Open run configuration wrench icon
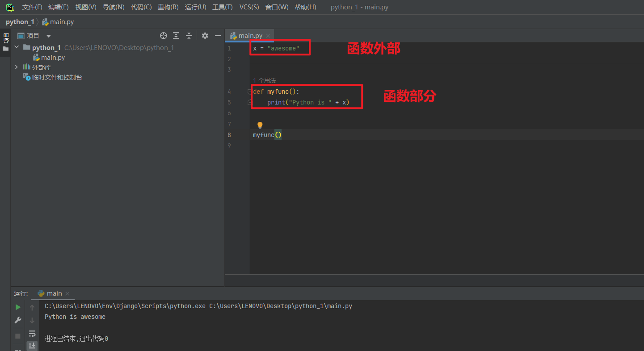The height and width of the screenshot is (351, 644). click(x=18, y=320)
